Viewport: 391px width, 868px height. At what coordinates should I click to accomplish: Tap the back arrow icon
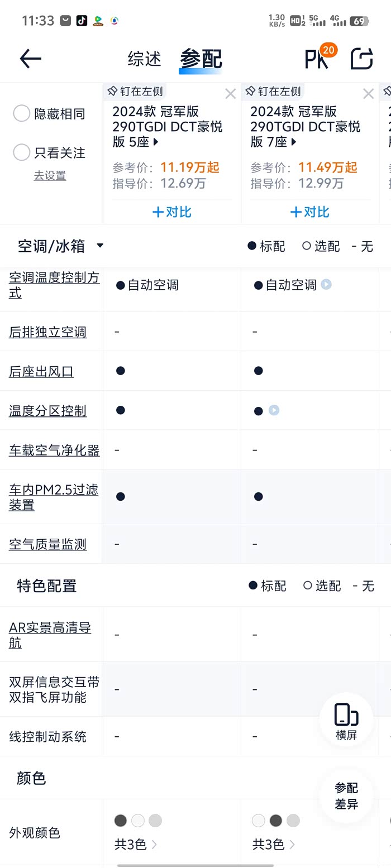pyautogui.click(x=30, y=59)
